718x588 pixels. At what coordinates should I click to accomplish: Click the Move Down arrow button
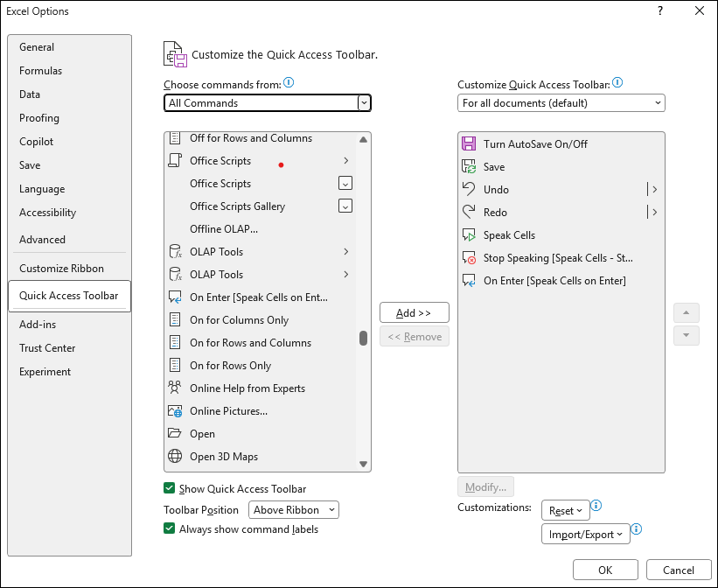tap(686, 335)
